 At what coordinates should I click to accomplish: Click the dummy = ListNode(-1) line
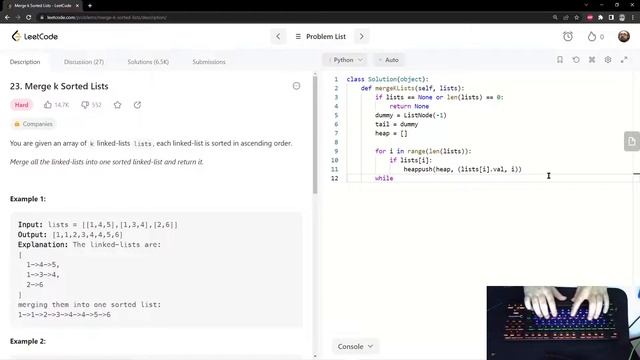[411, 115]
